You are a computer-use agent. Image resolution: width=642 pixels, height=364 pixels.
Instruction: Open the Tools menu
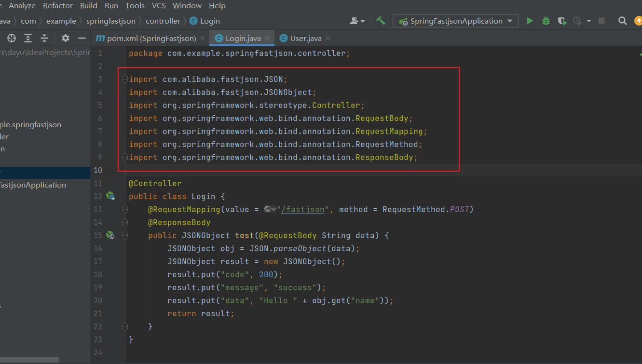(x=135, y=6)
